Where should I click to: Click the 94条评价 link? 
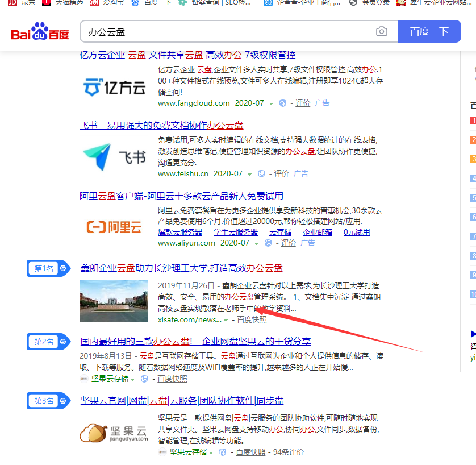[x=289, y=452]
